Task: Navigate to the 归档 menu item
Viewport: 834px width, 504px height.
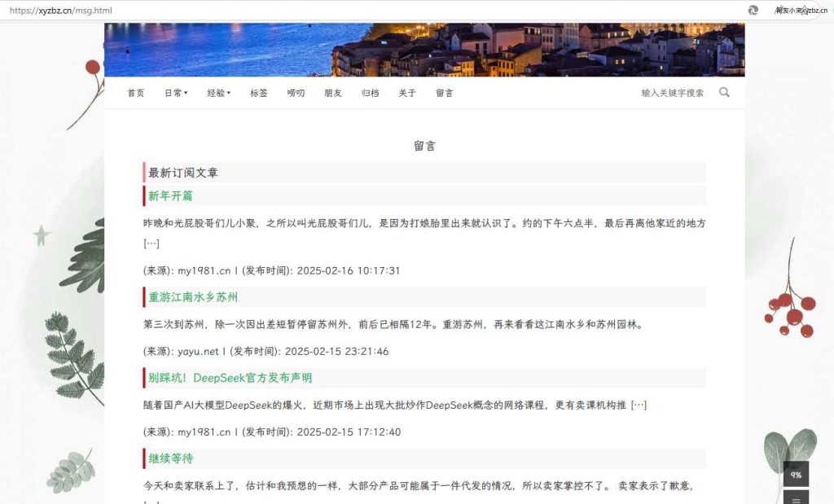Action: point(370,92)
